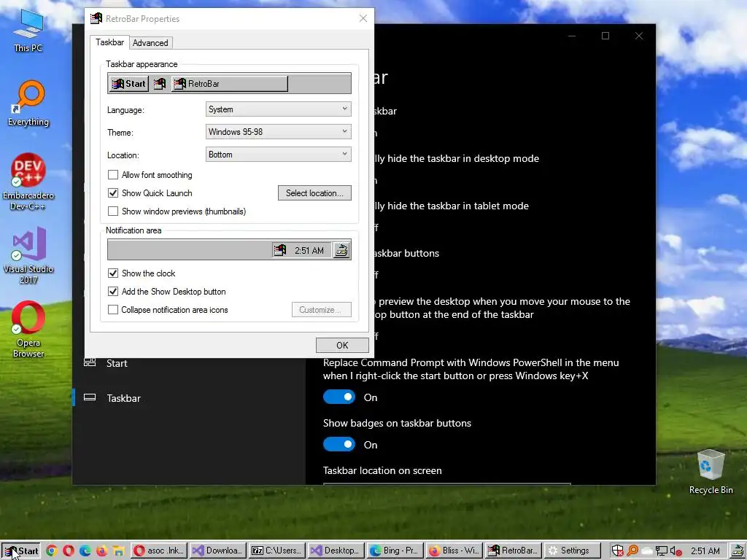Click the Show Desktop icon in the notification preview
Image resolution: width=747 pixels, height=560 pixels.
click(341, 251)
